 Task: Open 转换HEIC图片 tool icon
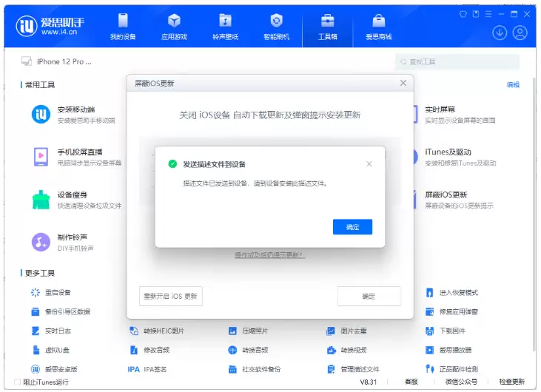(x=134, y=331)
